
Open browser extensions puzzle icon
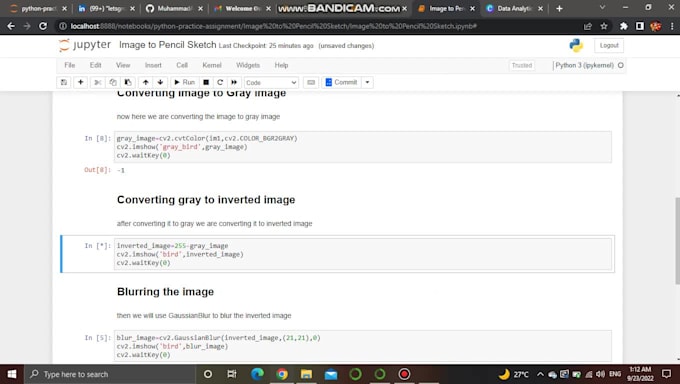coord(624,26)
